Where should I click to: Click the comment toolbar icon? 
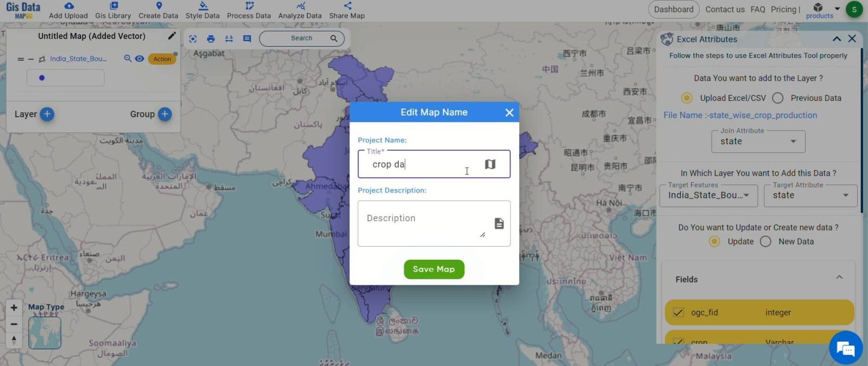click(x=247, y=38)
